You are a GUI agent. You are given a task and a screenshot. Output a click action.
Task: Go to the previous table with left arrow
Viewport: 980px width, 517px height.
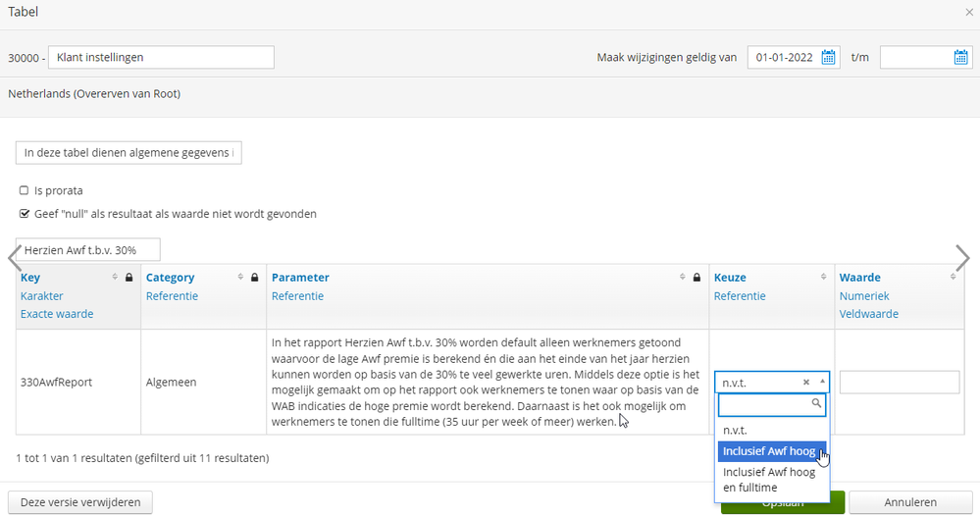click(14, 257)
